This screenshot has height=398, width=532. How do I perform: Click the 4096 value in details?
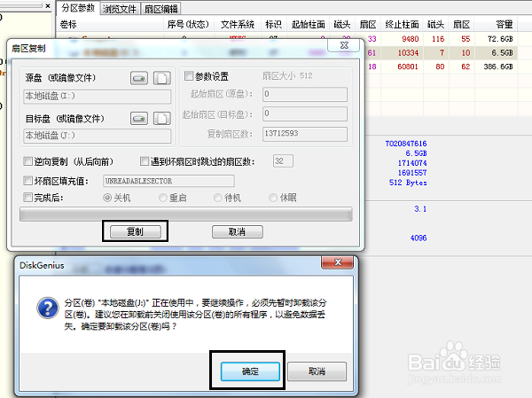(419, 238)
